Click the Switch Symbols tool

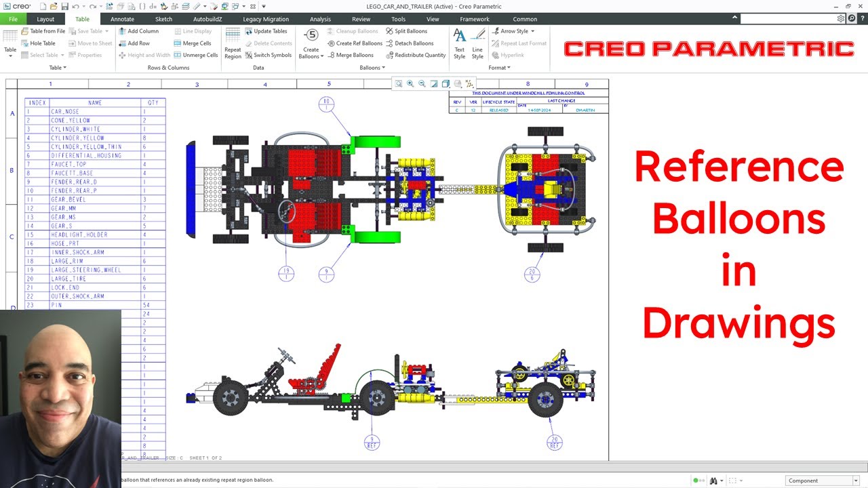point(268,55)
